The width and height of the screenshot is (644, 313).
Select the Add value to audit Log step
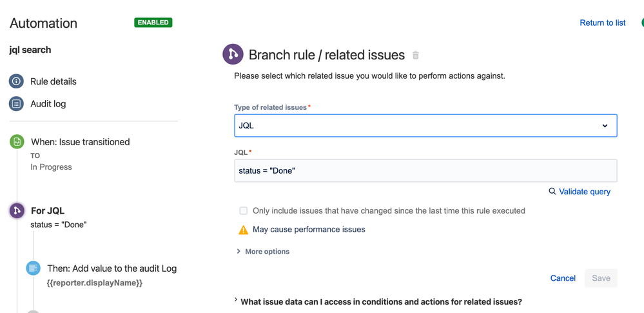[112, 268]
